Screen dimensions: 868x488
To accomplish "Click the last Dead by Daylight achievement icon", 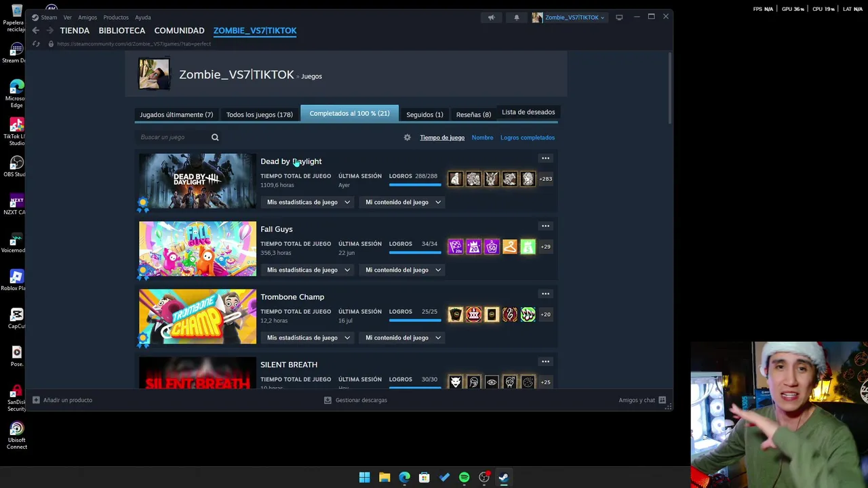I will click(x=528, y=179).
